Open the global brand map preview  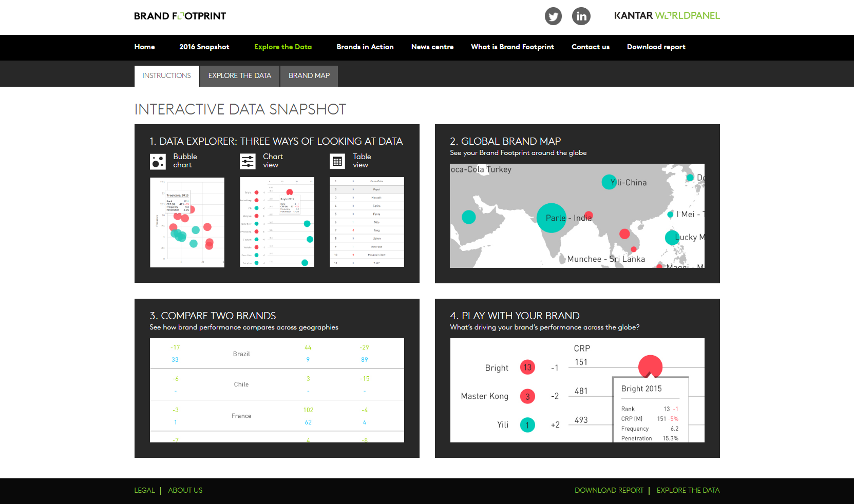click(x=577, y=216)
